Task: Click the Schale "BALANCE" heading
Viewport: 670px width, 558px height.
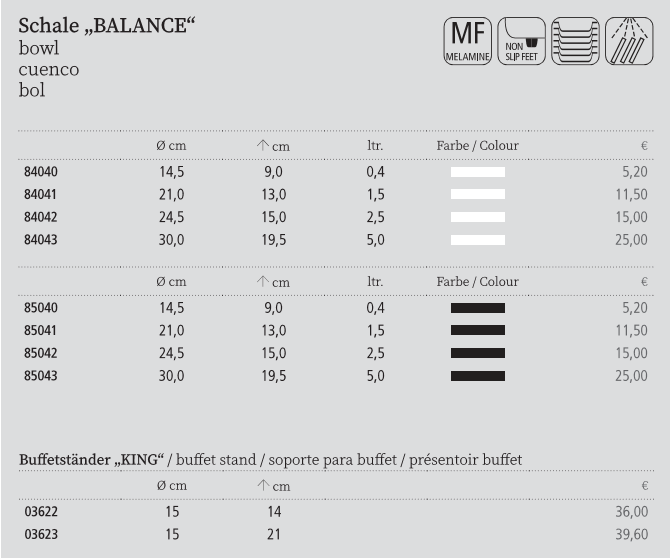Action: click(x=106, y=26)
